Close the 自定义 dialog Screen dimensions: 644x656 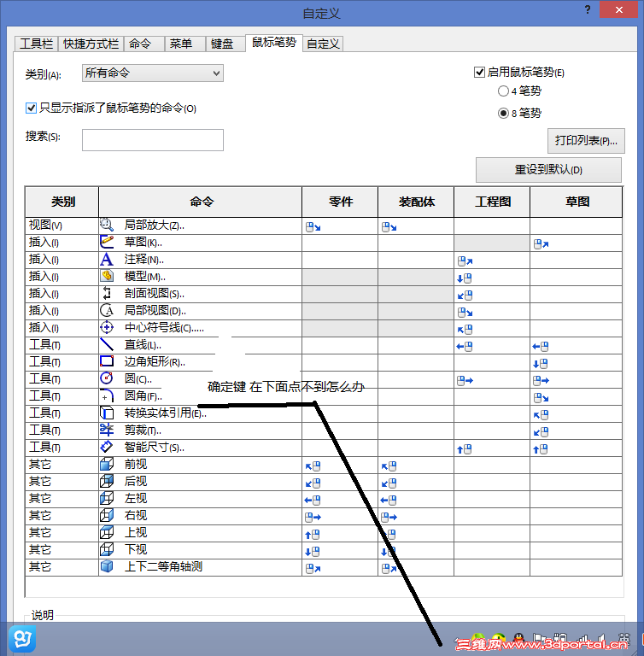(618, 9)
